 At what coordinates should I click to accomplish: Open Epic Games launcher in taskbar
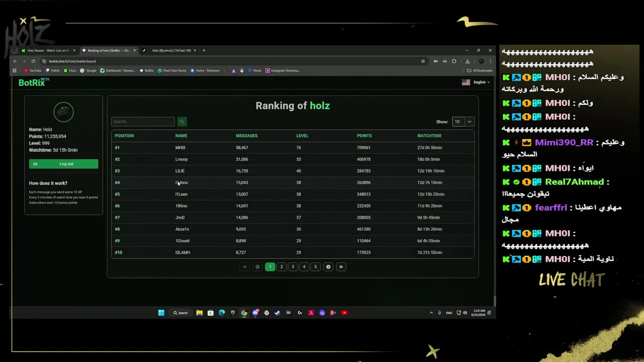tap(232, 313)
